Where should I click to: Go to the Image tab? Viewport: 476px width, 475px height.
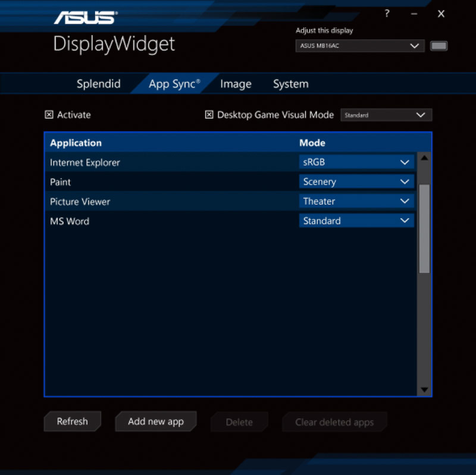click(x=236, y=84)
